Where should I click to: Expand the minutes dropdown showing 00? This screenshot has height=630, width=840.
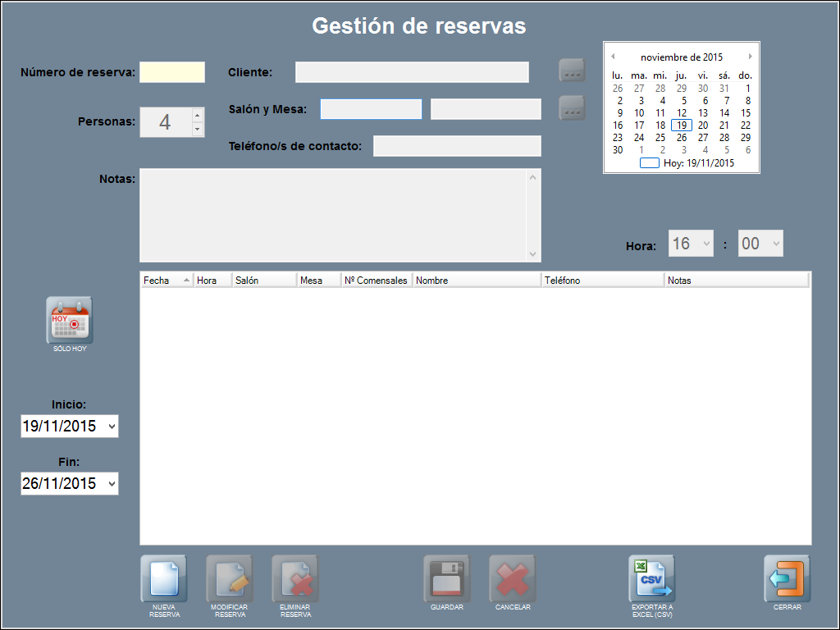pyautogui.click(x=776, y=244)
